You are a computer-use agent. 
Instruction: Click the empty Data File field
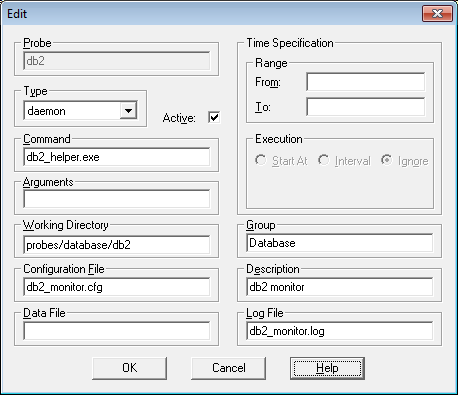tap(117, 331)
